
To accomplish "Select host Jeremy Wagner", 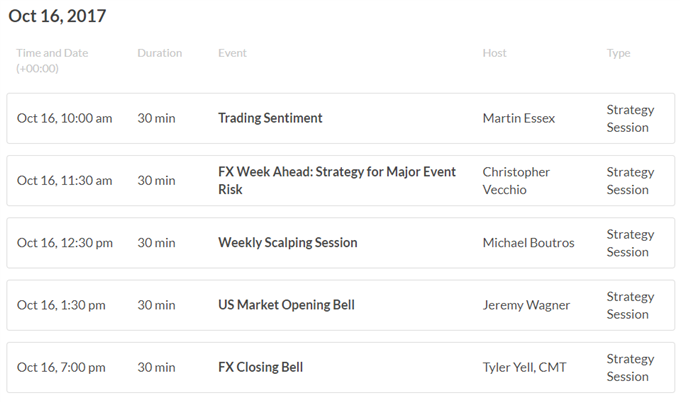I will click(526, 305).
